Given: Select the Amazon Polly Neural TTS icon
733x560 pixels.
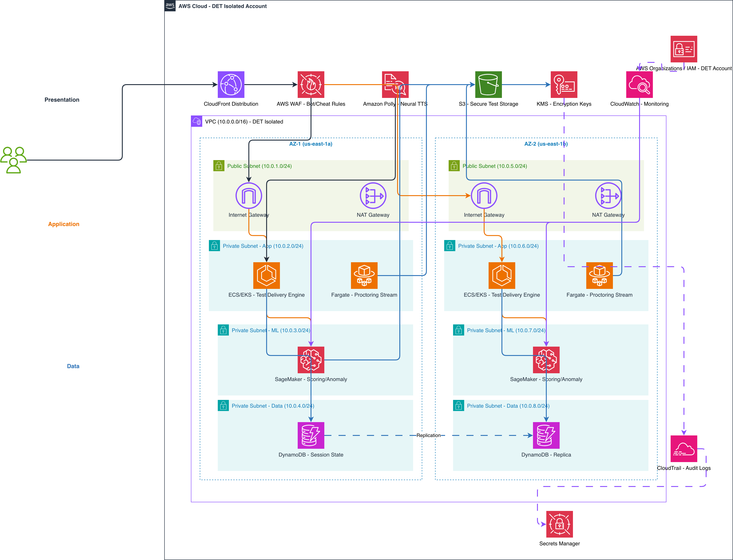Looking at the screenshot, I should click(x=395, y=85).
